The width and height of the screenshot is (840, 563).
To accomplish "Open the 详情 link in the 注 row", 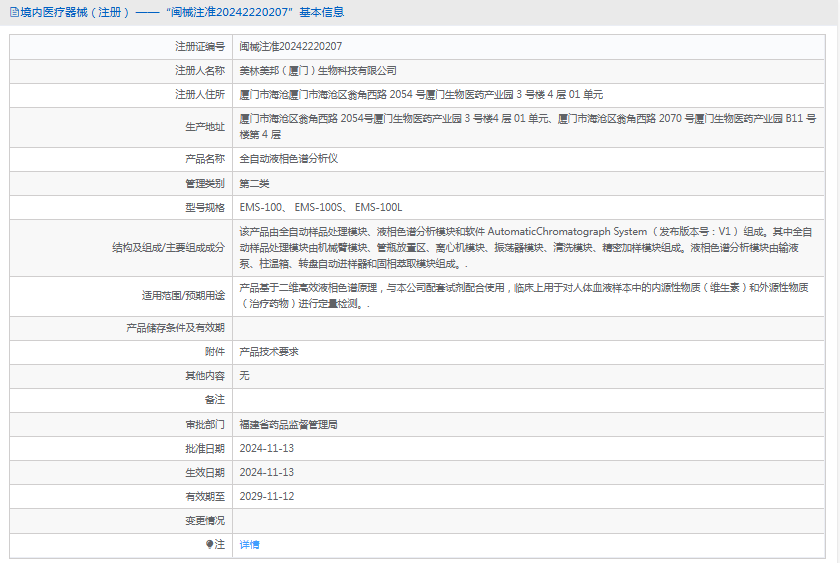I will 249,544.
